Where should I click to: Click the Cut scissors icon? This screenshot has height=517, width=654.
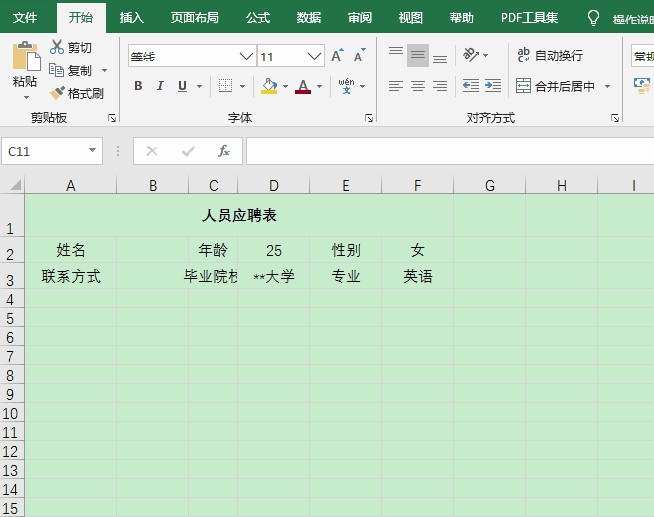coord(57,47)
